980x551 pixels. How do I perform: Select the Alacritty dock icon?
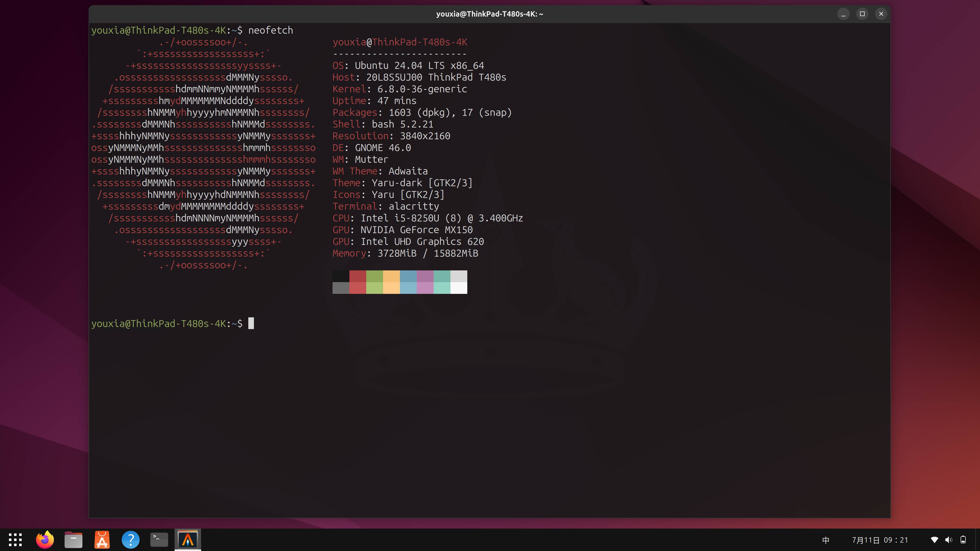[x=188, y=540]
